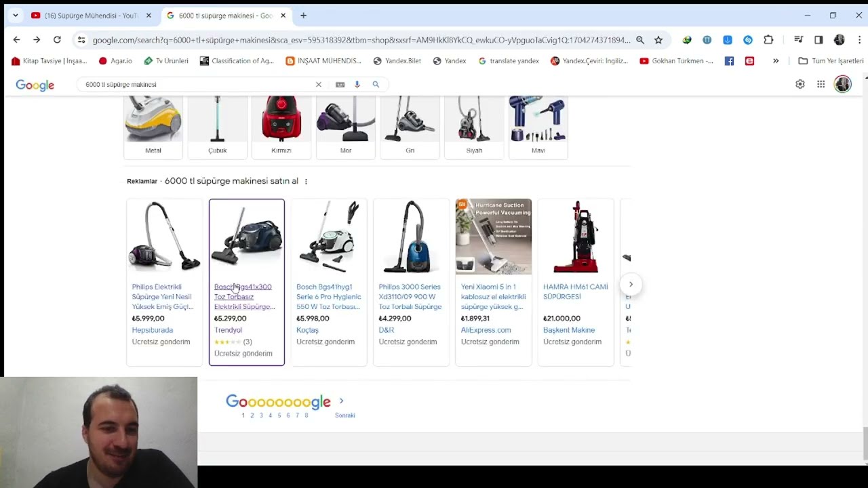Switch to the Süpürge Mühendisi YouTube tab

(x=91, y=16)
